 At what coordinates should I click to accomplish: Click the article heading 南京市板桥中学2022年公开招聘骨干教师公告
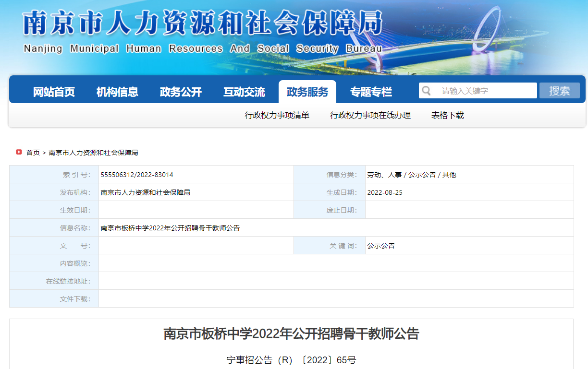291,334
